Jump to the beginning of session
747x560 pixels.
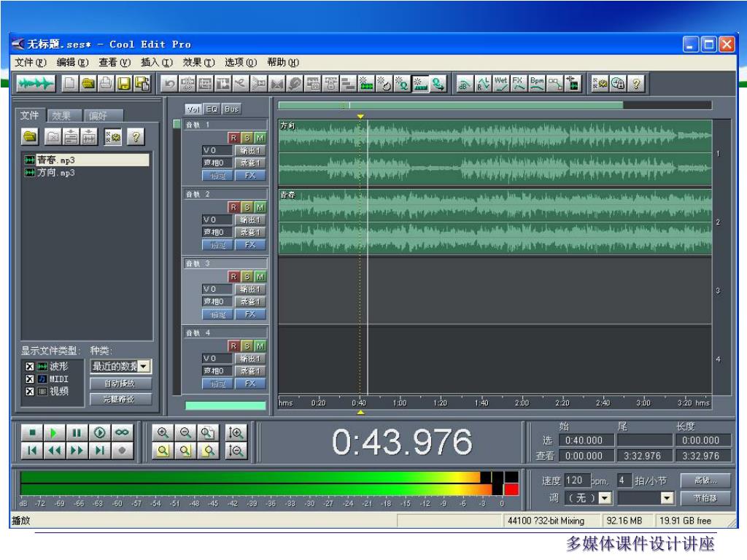point(32,451)
